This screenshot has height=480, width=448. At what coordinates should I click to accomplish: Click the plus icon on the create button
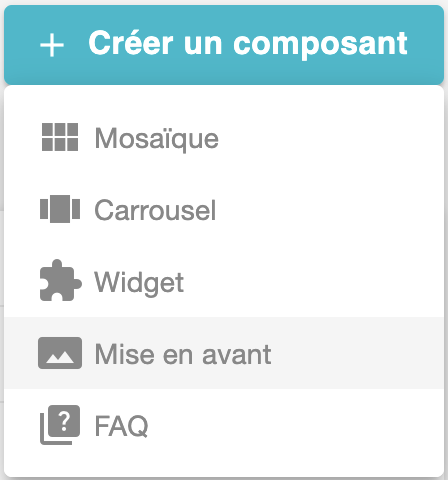point(52,45)
